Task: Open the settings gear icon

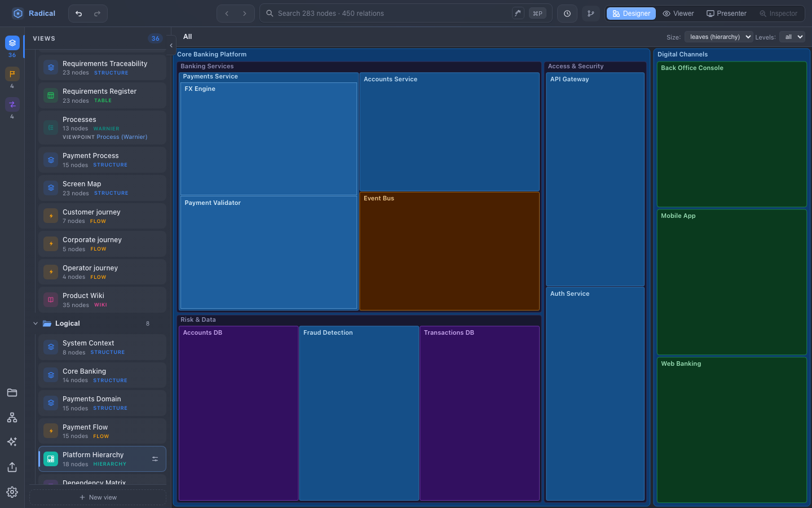Action: (x=12, y=492)
